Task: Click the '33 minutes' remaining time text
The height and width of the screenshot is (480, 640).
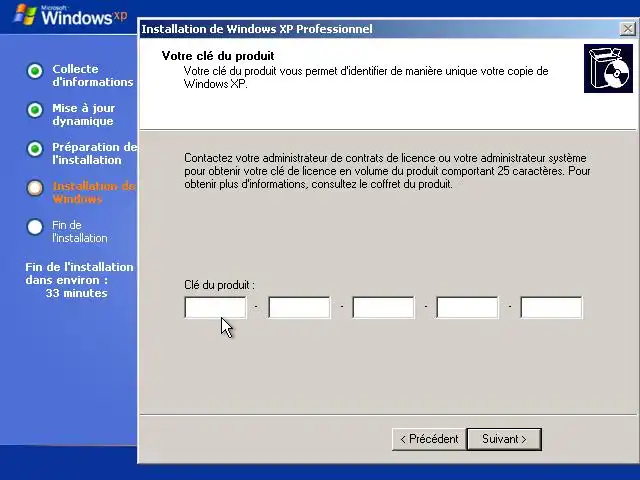Action: tap(76, 293)
